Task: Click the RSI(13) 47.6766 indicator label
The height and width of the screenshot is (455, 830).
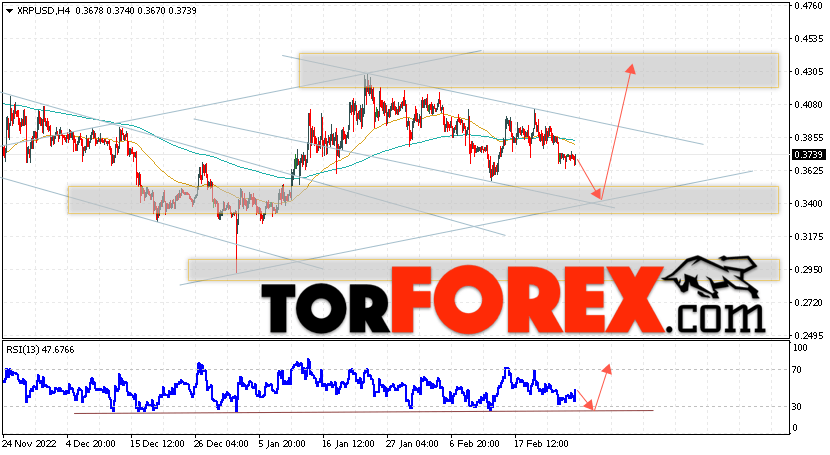Action: pyautogui.click(x=40, y=350)
